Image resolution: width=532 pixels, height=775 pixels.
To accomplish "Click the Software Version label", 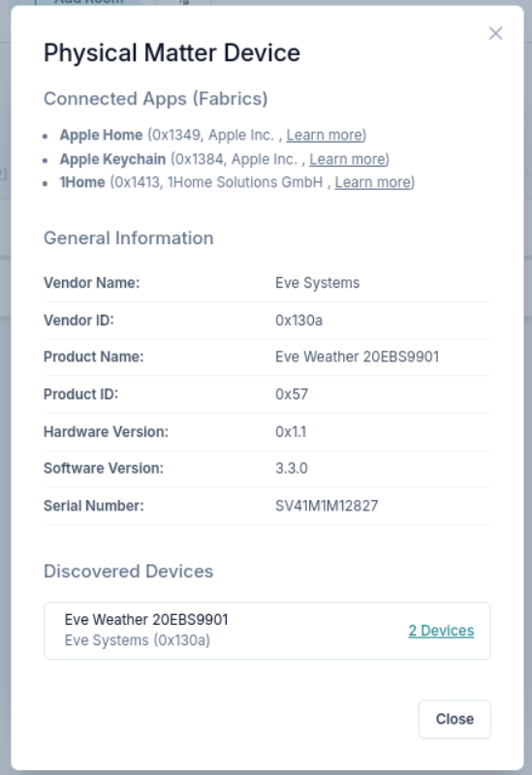I will pos(104,468).
